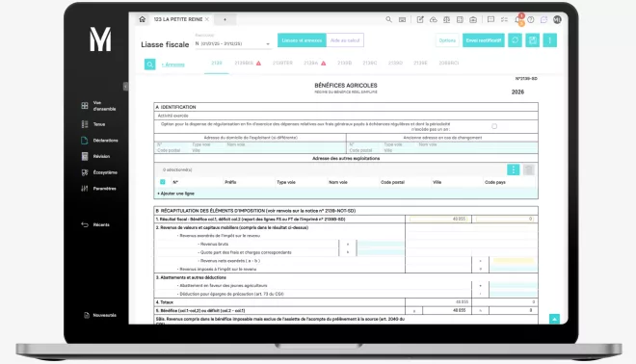Switch to the 2139BIS tab

[x=248, y=64]
